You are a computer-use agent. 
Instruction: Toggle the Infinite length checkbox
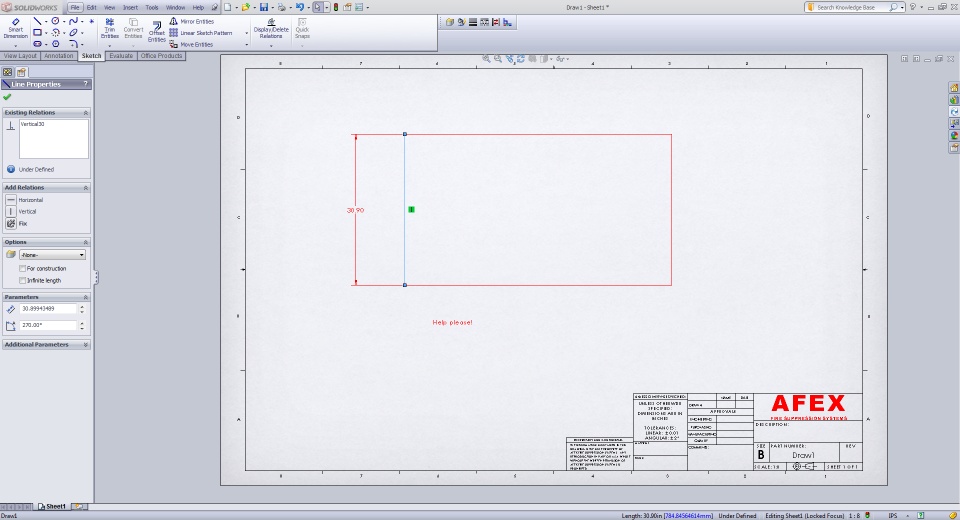coord(23,281)
